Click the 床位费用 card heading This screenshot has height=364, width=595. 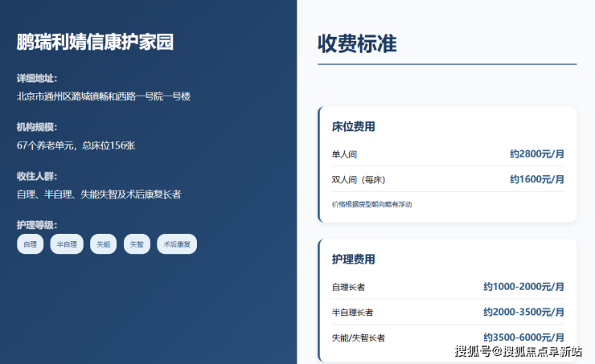pos(353,127)
